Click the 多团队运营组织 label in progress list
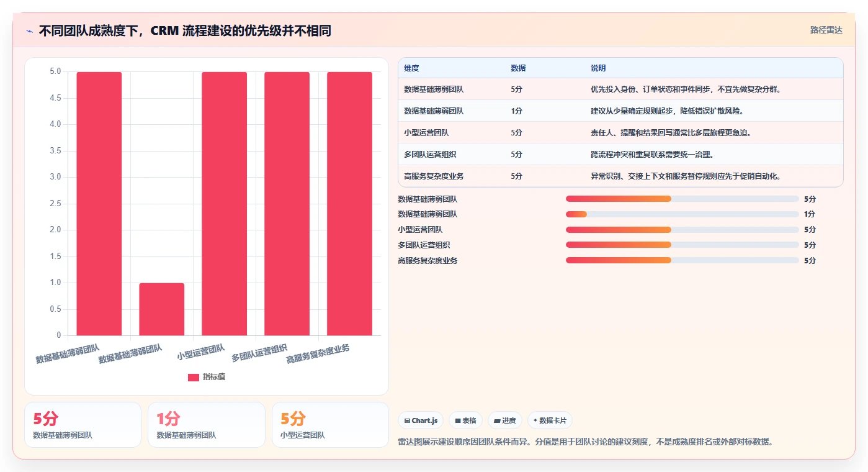The image size is (868, 472). [x=424, y=245]
